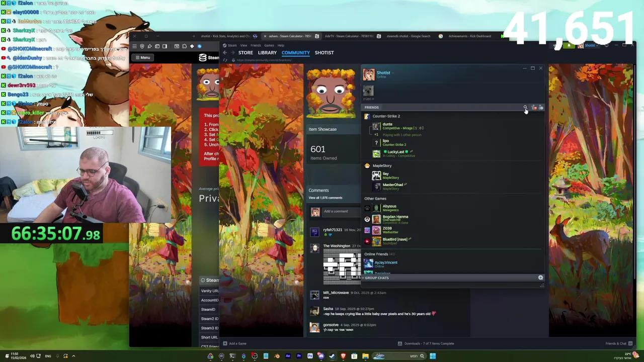
Task: Collapse the Other Games section header
Action: (x=375, y=199)
